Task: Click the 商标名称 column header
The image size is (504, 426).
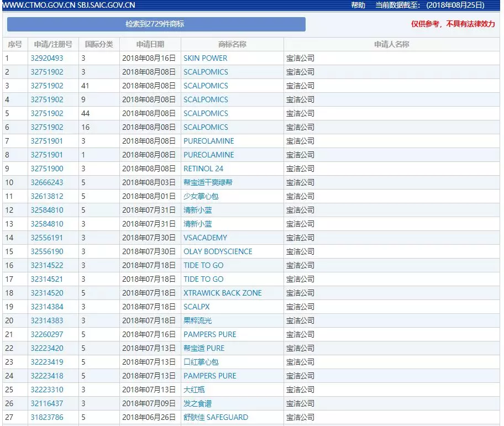Action: 232,44
